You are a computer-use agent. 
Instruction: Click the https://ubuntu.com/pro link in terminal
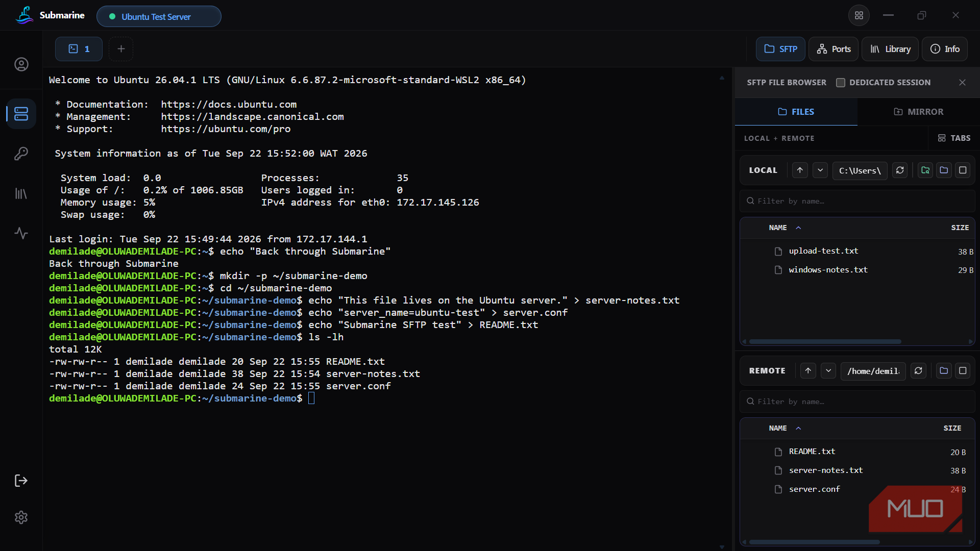226,129
